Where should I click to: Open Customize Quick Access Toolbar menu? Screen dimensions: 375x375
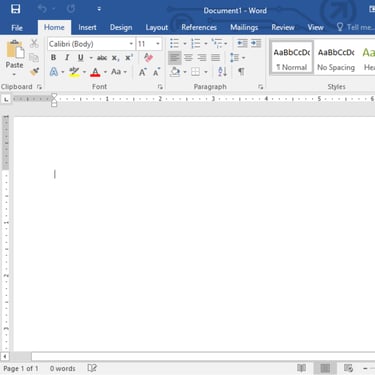[99, 9]
